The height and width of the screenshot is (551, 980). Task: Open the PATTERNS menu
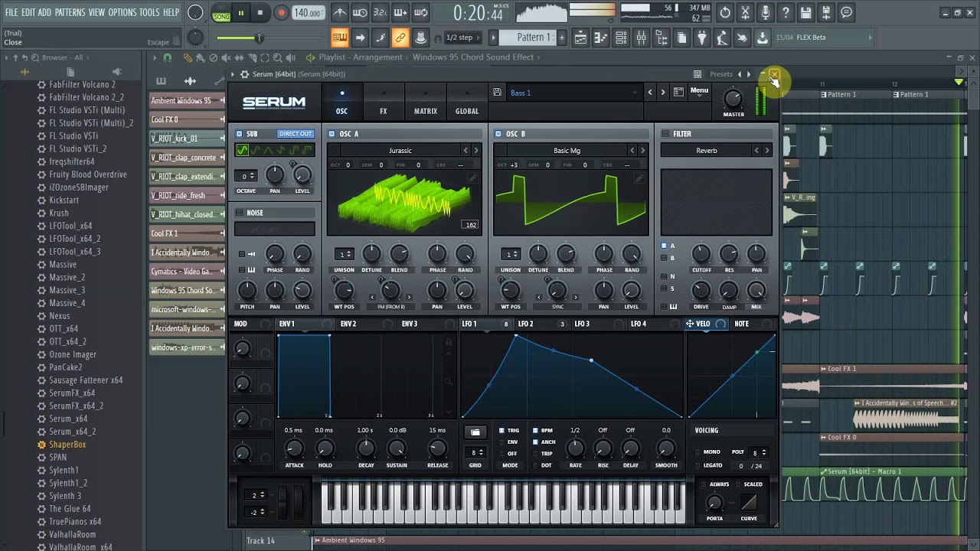tap(70, 12)
